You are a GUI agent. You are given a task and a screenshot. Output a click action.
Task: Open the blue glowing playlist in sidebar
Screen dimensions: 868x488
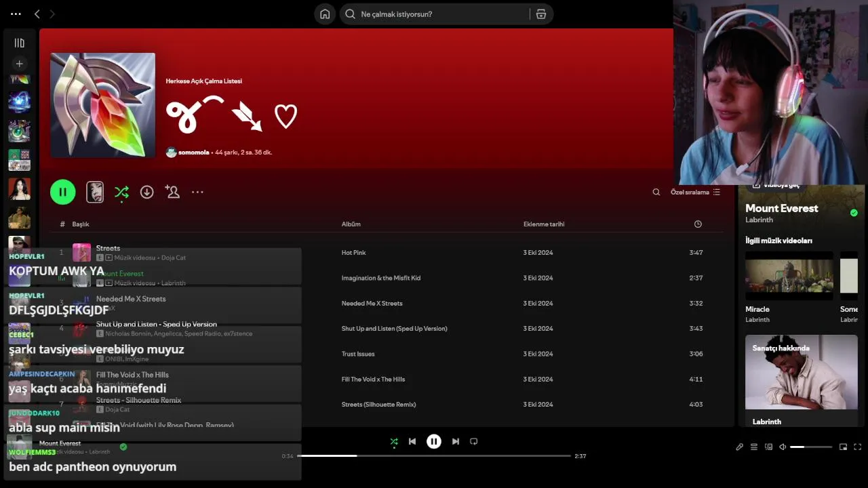[19, 102]
